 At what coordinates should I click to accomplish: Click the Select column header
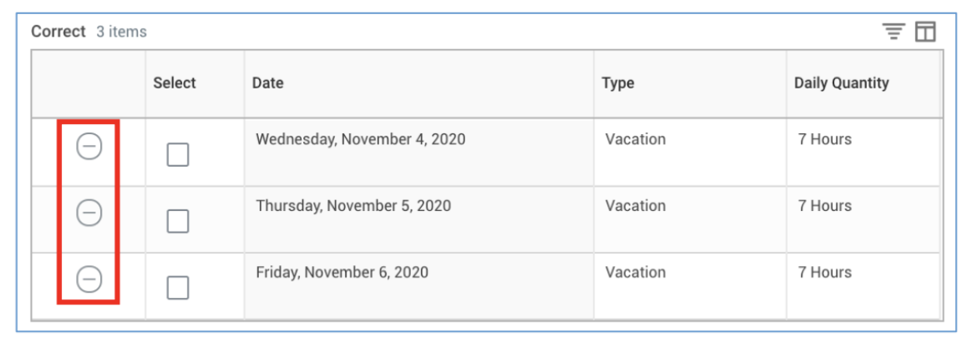pyautogui.click(x=174, y=83)
